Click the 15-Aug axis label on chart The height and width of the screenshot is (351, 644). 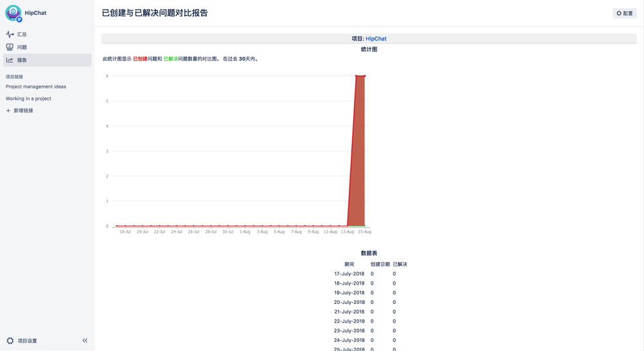click(x=364, y=232)
